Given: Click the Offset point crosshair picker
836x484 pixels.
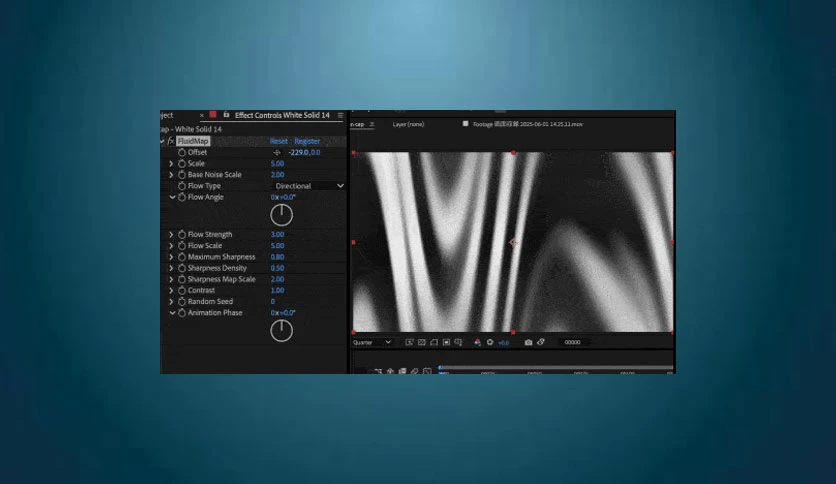Looking at the screenshot, I should [277, 152].
